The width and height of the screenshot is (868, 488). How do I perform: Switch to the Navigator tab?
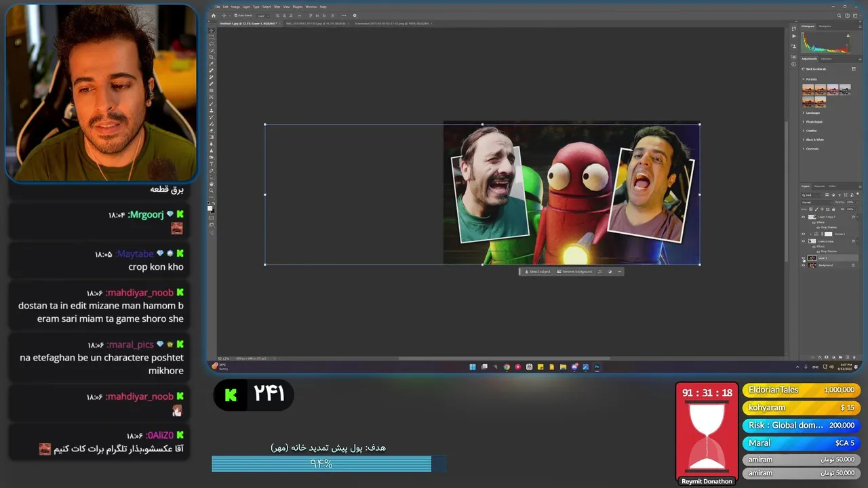pos(825,26)
